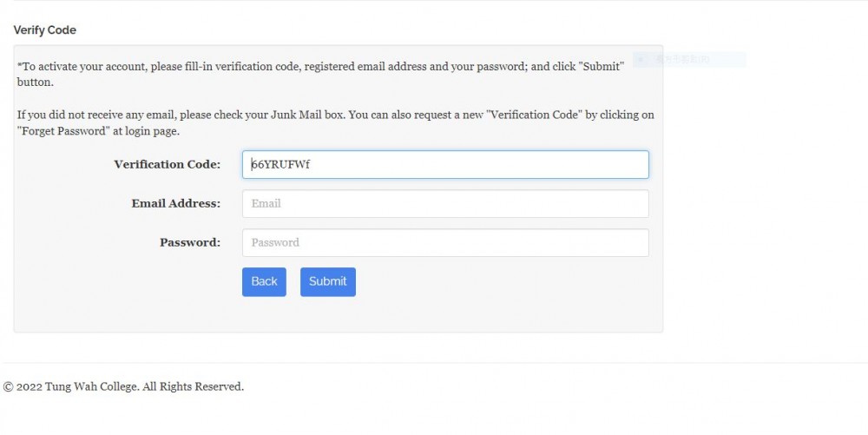Viewport: 868px width, 435px height.
Task: Focus the Email Address input field
Action: click(x=445, y=204)
